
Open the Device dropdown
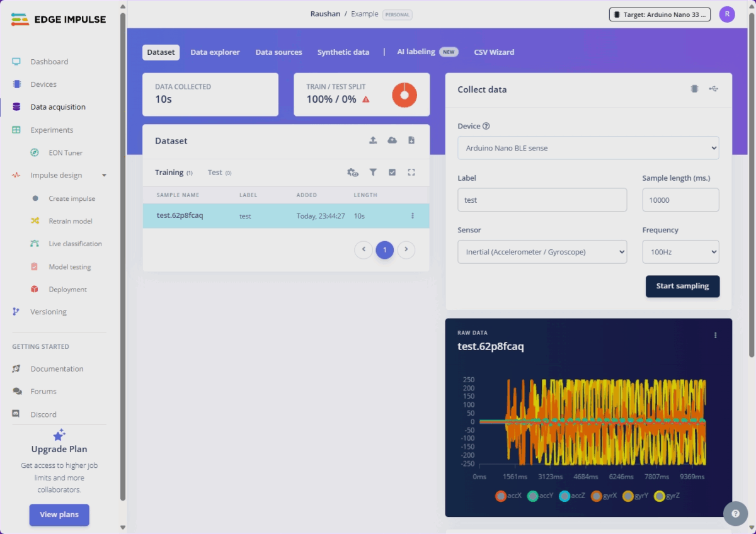tap(588, 148)
